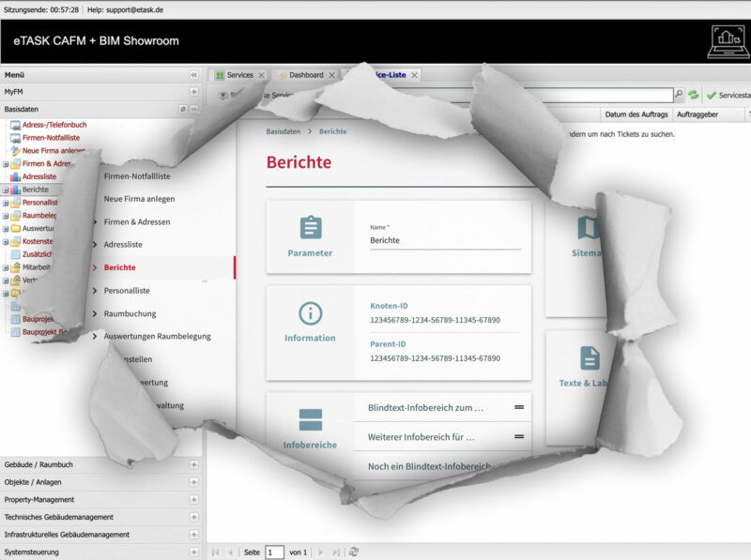Select Firmen & Adressen menu entry
The height and width of the screenshot is (560, 751).
pos(137,221)
